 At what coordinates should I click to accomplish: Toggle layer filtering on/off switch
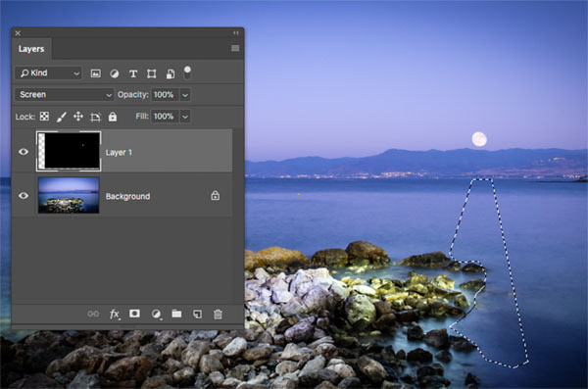(x=187, y=73)
